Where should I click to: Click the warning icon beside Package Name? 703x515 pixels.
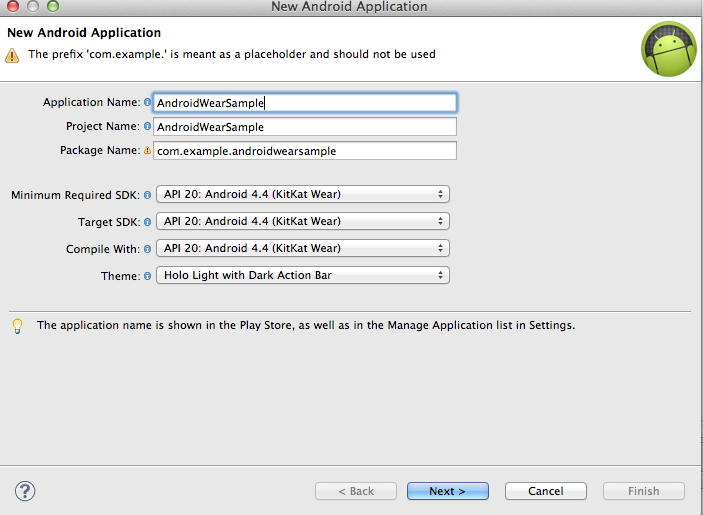pos(147,151)
